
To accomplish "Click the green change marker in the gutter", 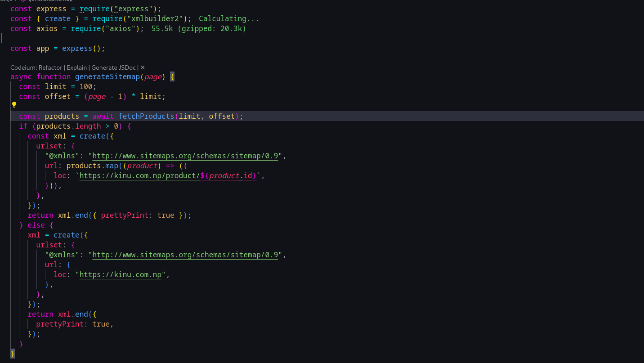I will (x=1, y=39).
